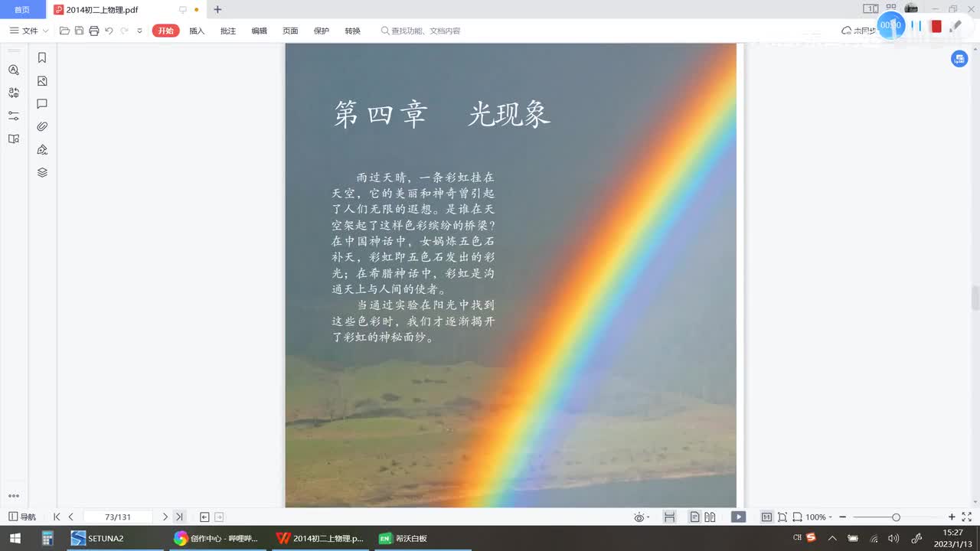
Task: Open the layers panel
Action: [42, 172]
